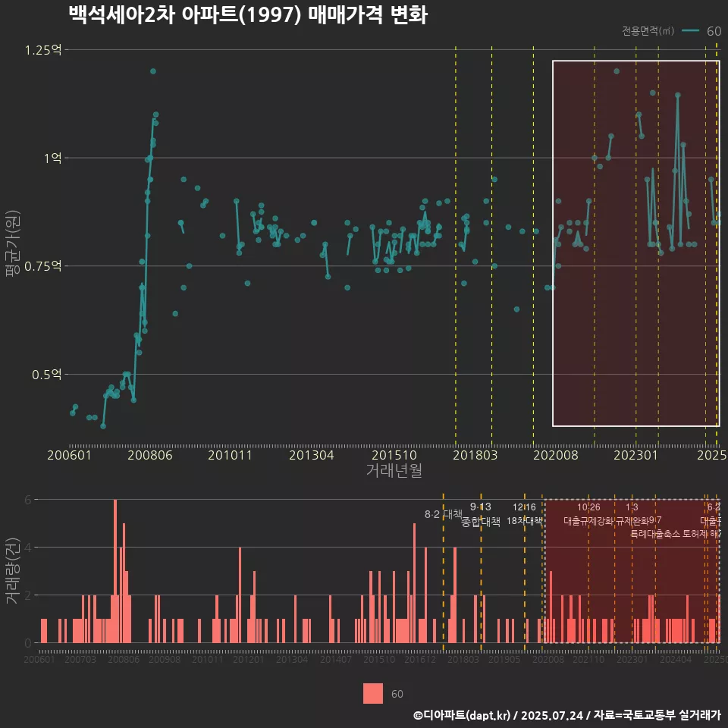This screenshot has height=728, width=728.
Task: Click the 202404 label on the volume chart axis
Action: (x=676, y=659)
